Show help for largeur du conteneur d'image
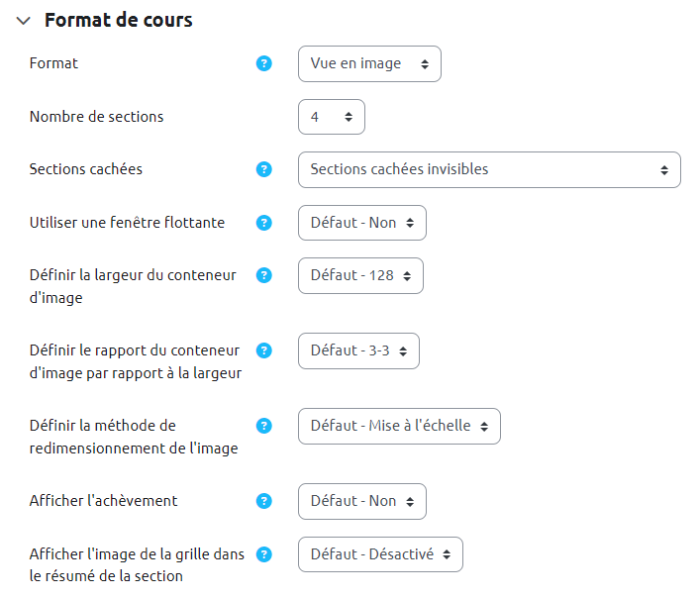This screenshot has width=700, height=598. pyautogui.click(x=264, y=275)
